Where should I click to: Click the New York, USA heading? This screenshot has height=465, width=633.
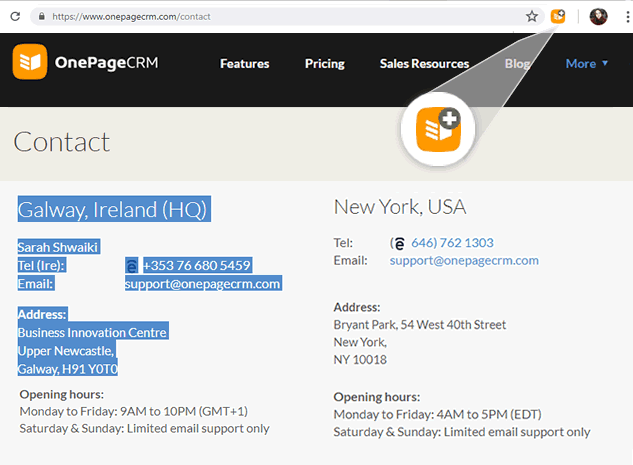[400, 207]
